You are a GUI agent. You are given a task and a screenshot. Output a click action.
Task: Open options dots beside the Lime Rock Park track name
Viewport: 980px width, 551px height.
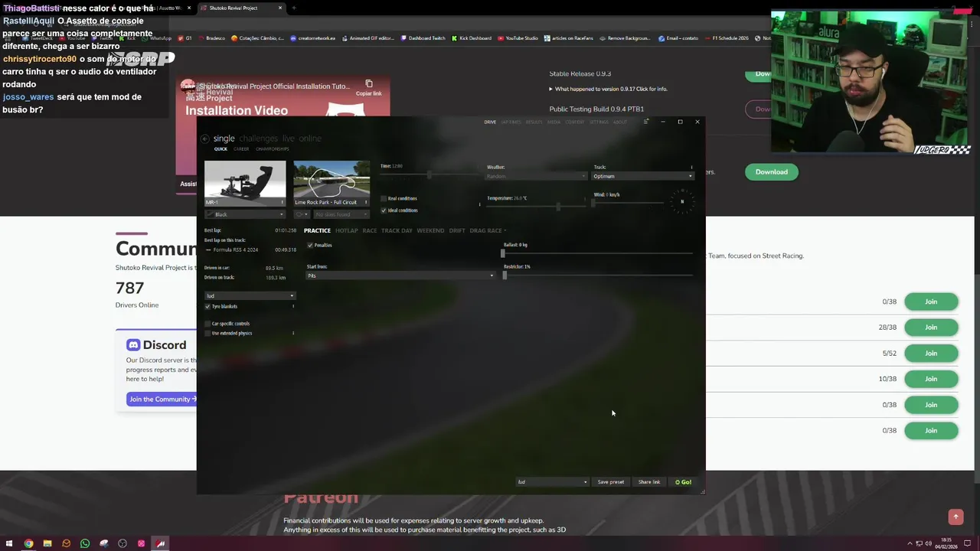coord(367,202)
